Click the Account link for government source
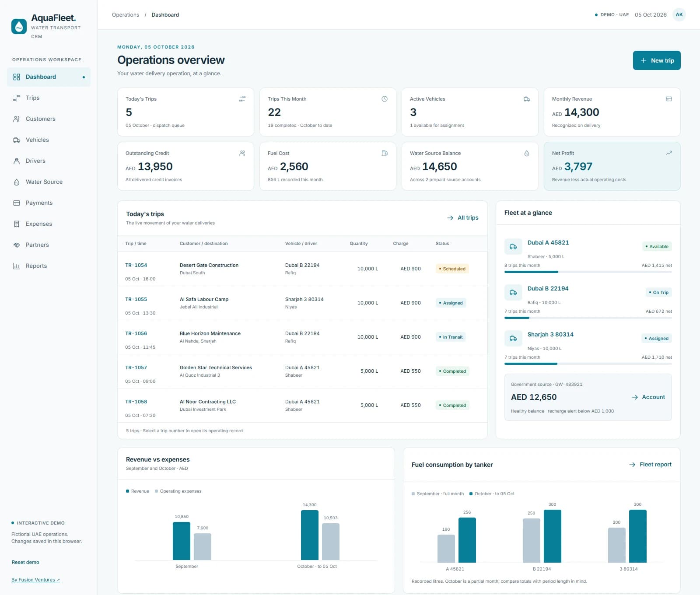Screen dimensions: 700x595 point(648,397)
